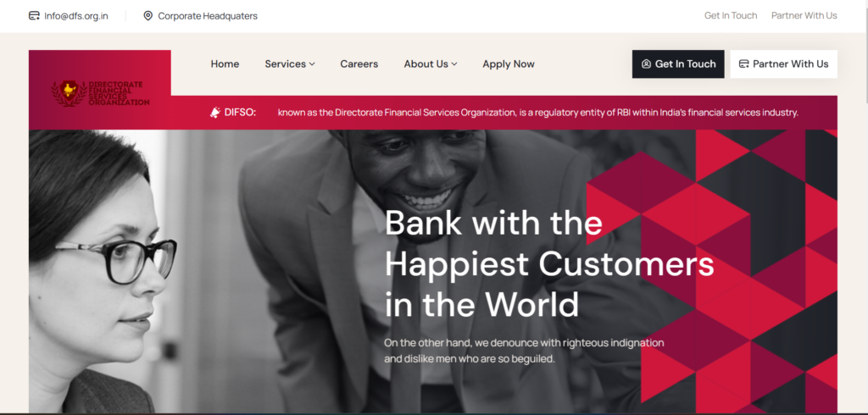Expand the Services dropdown chevron
868x415 pixels.
pyautogui.click(x=312, y=64)
